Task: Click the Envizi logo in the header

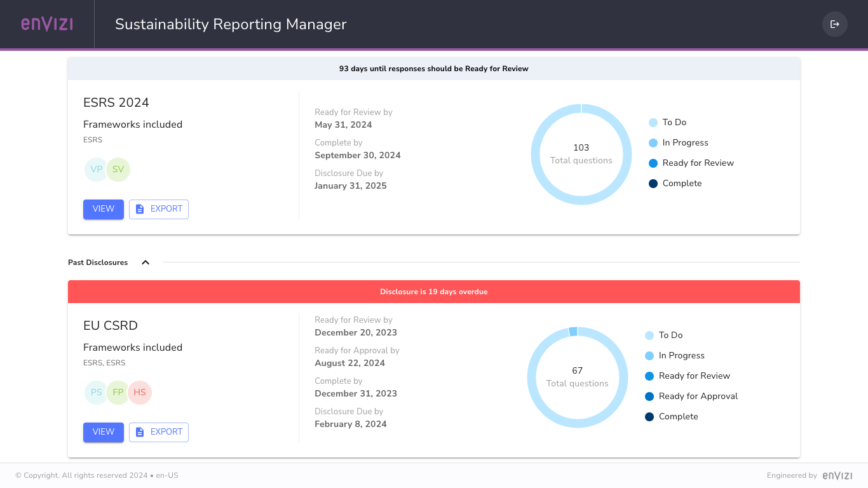Action: [x=47, y=24]
